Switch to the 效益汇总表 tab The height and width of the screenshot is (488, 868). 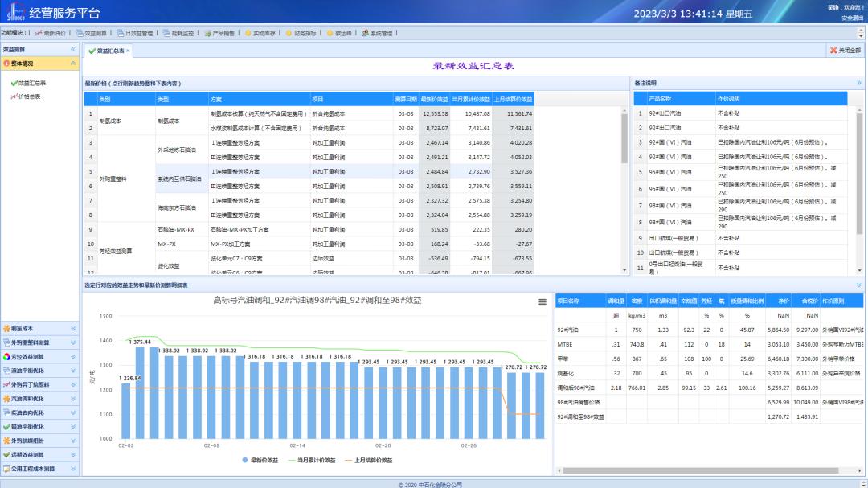point(108,51)
